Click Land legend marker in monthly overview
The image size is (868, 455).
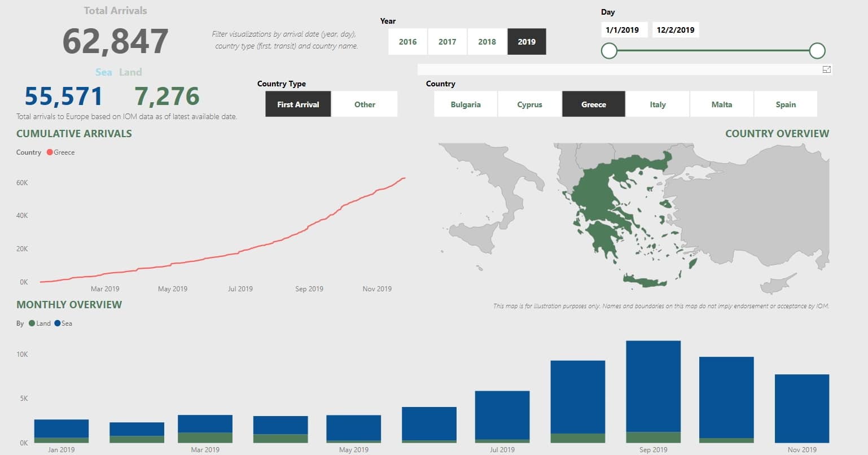(31, 323)
